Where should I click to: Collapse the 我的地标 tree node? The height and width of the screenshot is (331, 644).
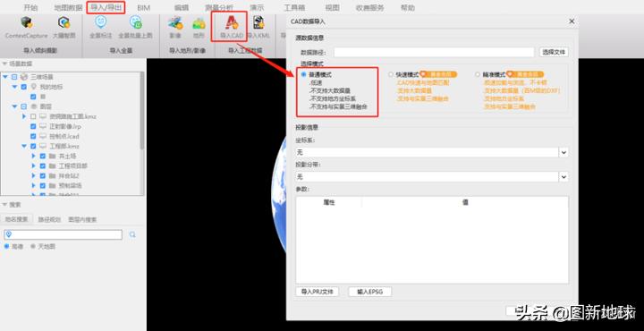[15, 87]
